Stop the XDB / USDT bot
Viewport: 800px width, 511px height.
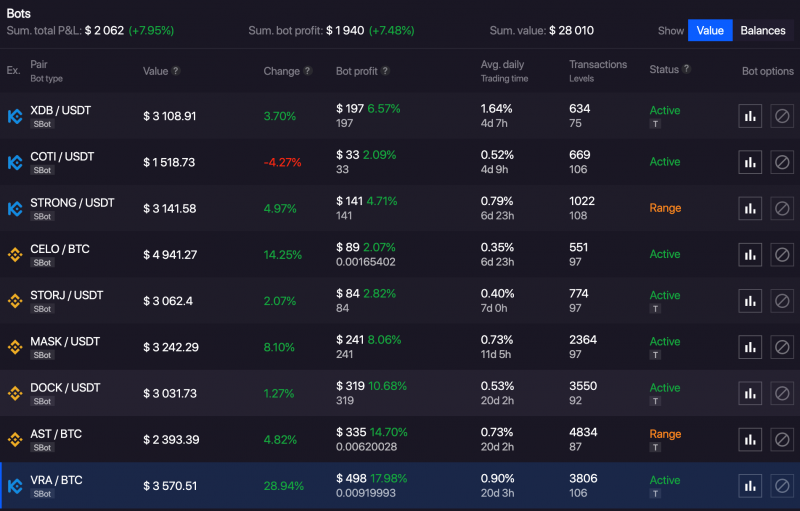782,116
